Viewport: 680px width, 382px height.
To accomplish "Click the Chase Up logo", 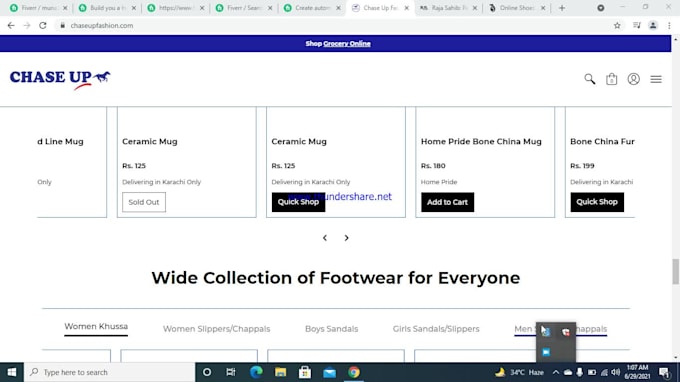I will pyautogui.click(x=60, y=79).
